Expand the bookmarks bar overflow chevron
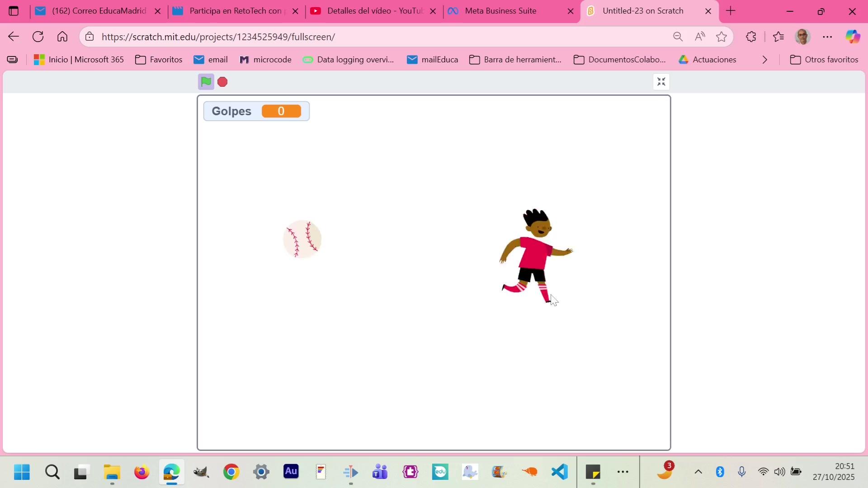Viewport: 868px width, 488px height. (764, 60)
